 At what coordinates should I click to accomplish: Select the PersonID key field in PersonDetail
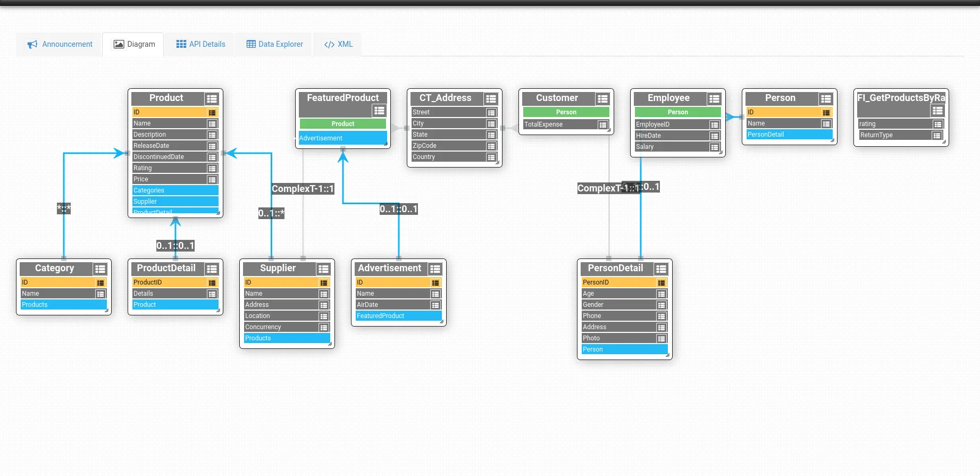point(618,282)
